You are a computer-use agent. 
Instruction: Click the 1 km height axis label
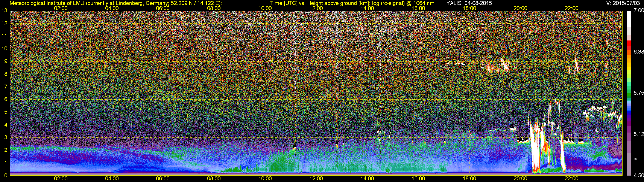6,163
